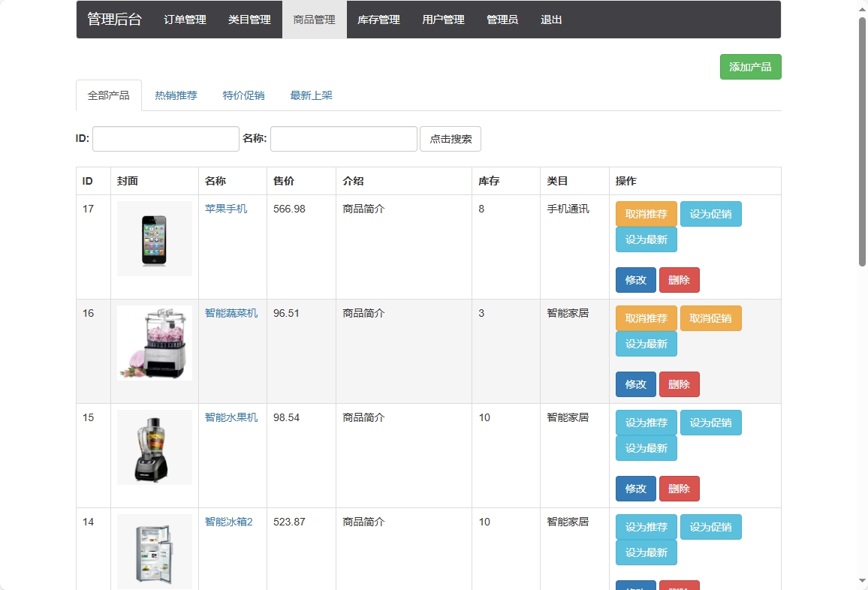Viewport: 868px width, 590px height.
Task: Switch to the 库存管理 section
Action: pyautogui.click(x=379, y=20)
